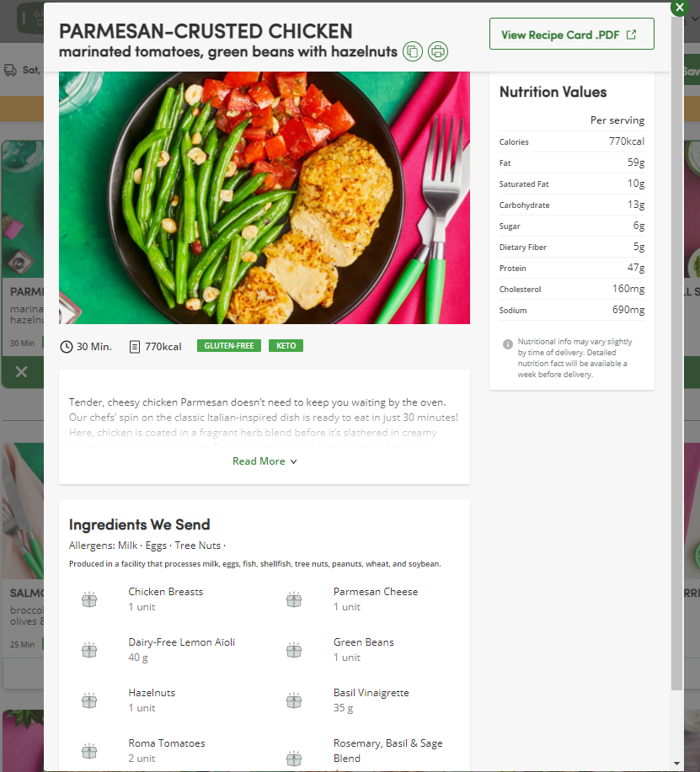Select the KETO tag
The image size is (700, 772).
[286, 346]
